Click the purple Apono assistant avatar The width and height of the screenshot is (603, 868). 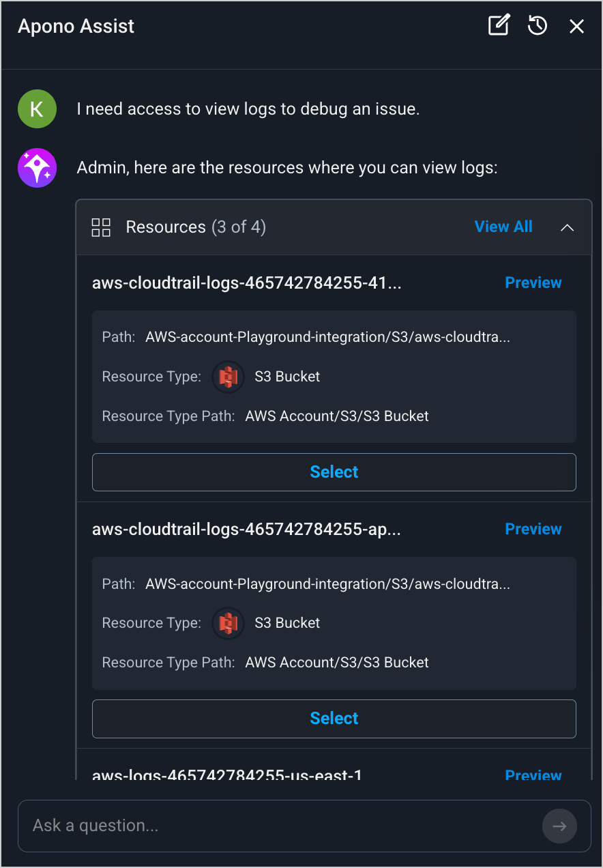click(37, 168)
